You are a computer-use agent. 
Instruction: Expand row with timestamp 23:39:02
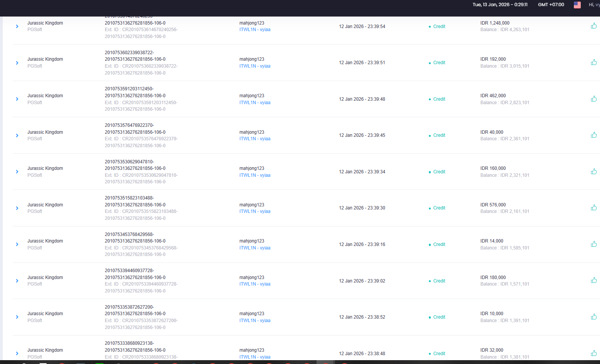tap(17, 281)
